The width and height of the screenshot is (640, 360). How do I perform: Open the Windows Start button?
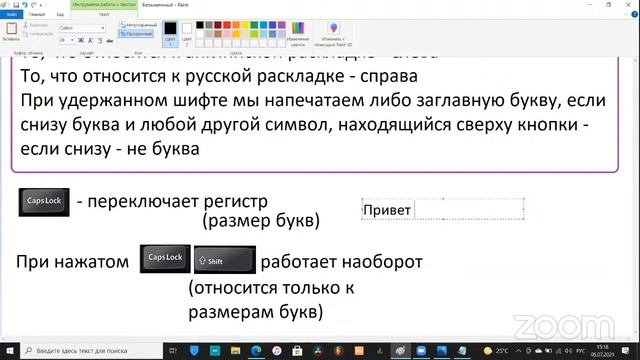pyautogui.click(x=10, y=351)
